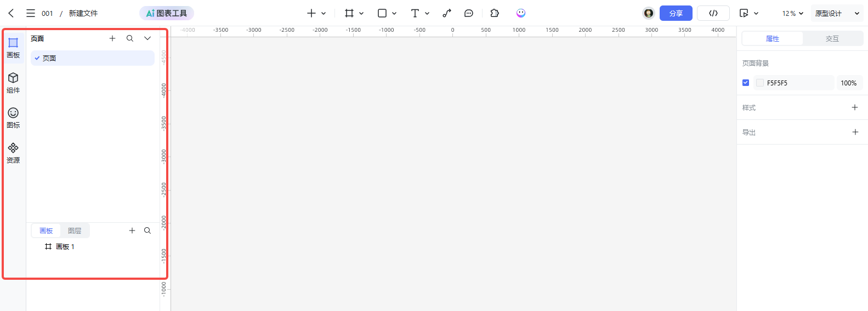The width and height of the screenshot is (868, 311).
Task: Select the artboard frame tool
Action: point(349,13)
